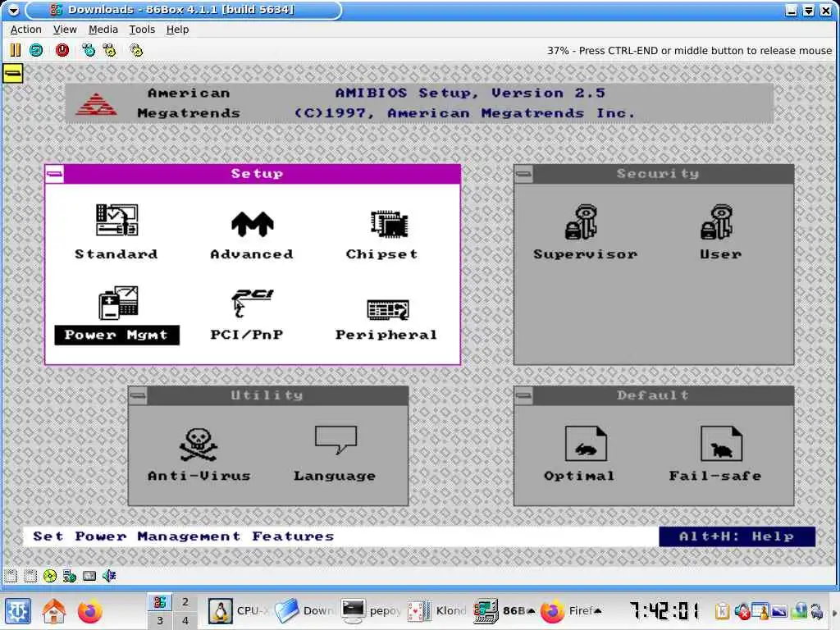Open the PCI/PnP setup icon

point(252,303)
